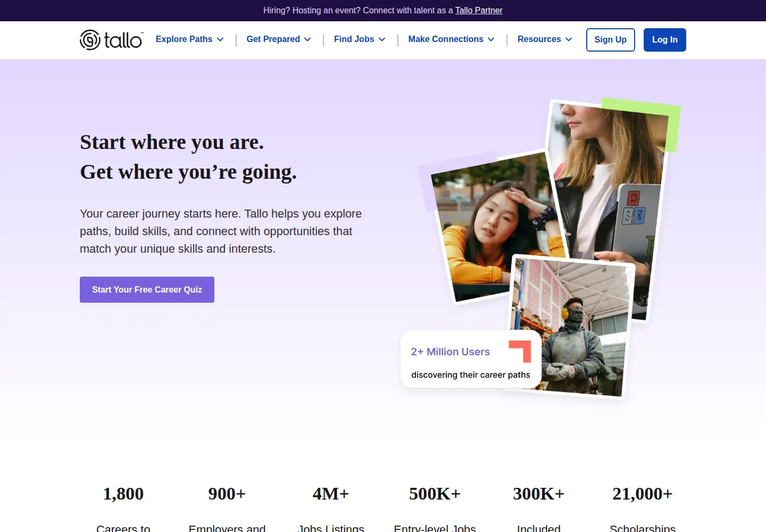Open the Make Connections dropdown
The width and height of the screenshot is (766, 532).
[x=452, y=39]
